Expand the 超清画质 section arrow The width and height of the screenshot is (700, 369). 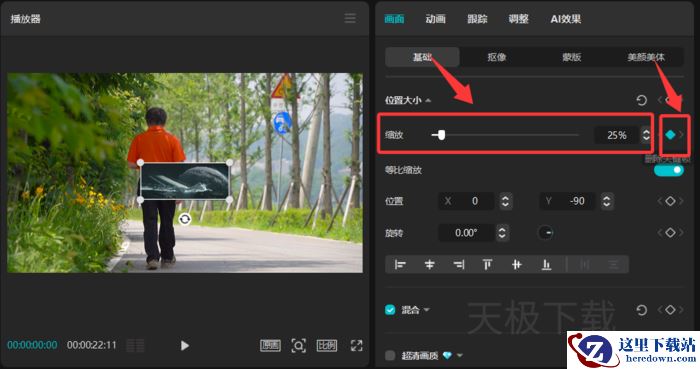pyautogui.click(x=459, y=356)
